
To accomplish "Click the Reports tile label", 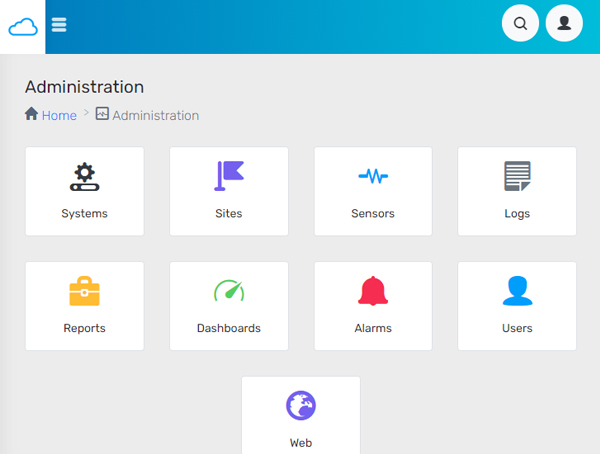I will [85, 328].
